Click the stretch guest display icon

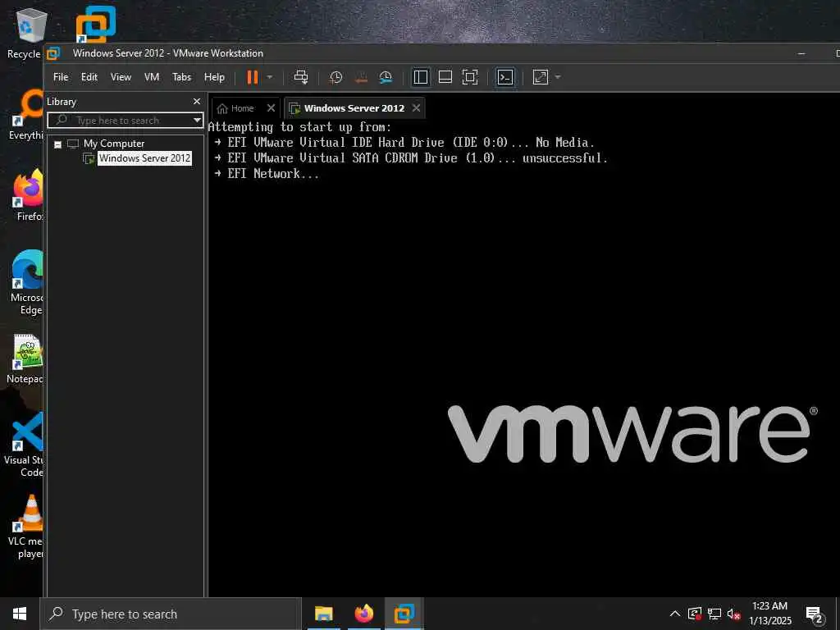coord(541,77)
